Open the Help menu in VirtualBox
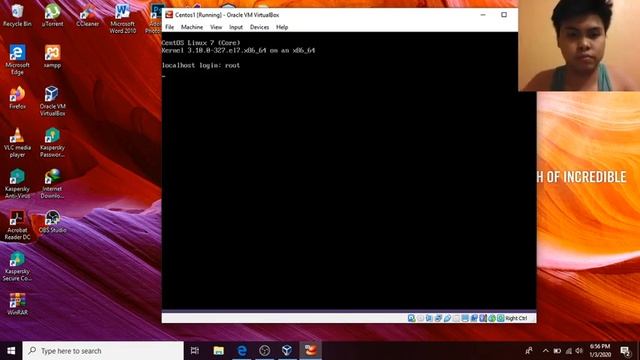The height and width of the screenshot is (360, 640). point(282,27)
